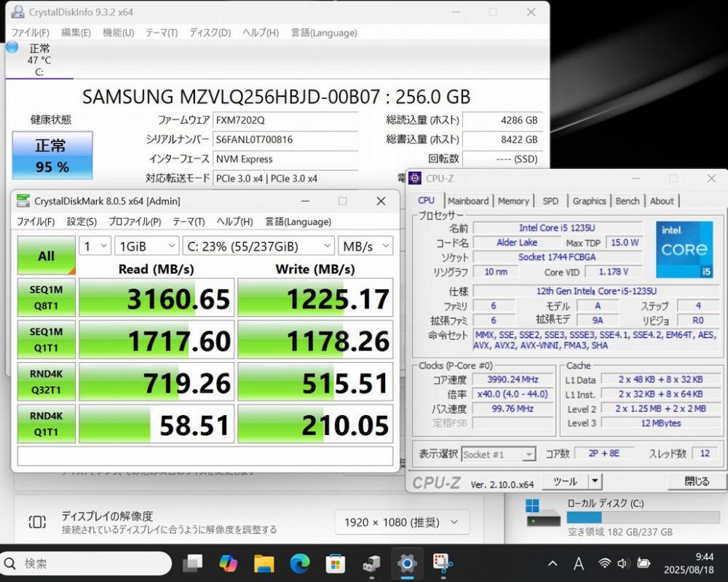The image size is (728, 582).
Task: Select the blue disk status circle for C:
Action: (x=12, y=47)
